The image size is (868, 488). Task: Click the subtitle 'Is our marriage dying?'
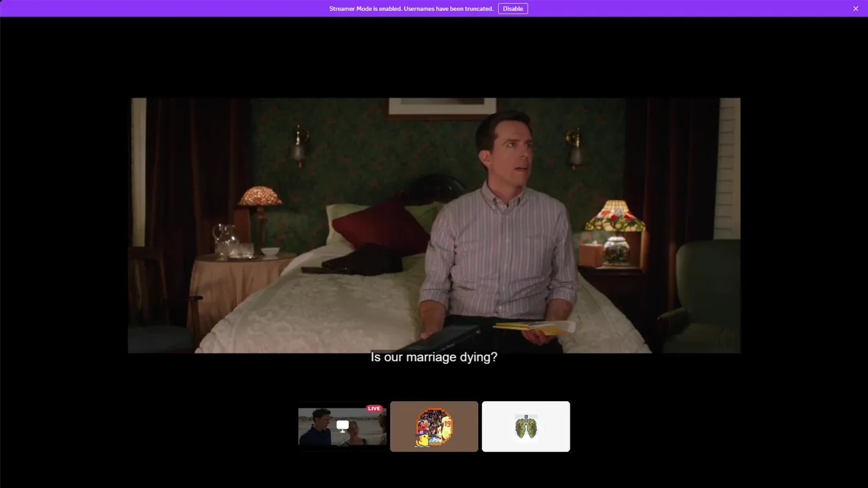point(434,357)
